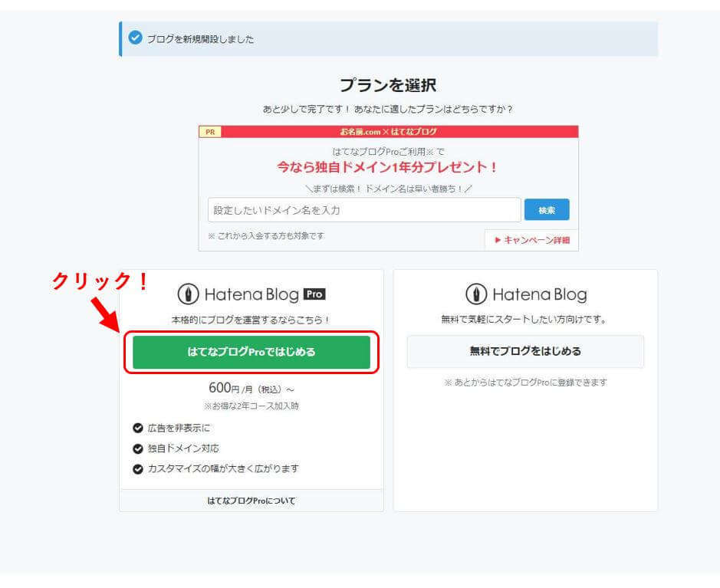Click the プランを選択 heading
This screenshot has width=720, height=588.
click(389, 85)
